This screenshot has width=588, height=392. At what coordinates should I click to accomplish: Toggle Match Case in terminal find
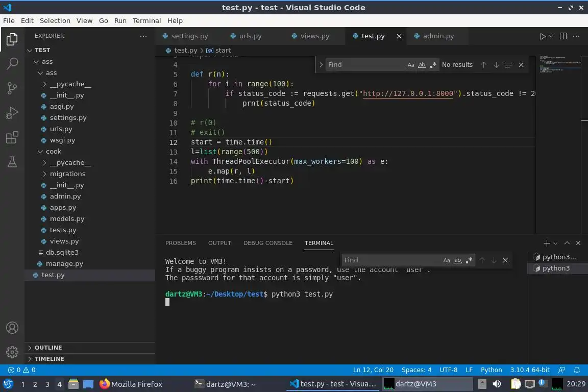click(447, 260)
